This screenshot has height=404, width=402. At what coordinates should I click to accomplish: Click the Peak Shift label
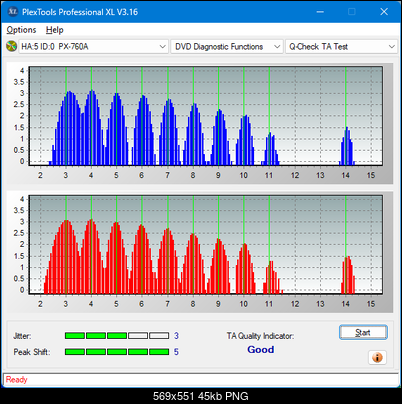click(x=32, y=352)
